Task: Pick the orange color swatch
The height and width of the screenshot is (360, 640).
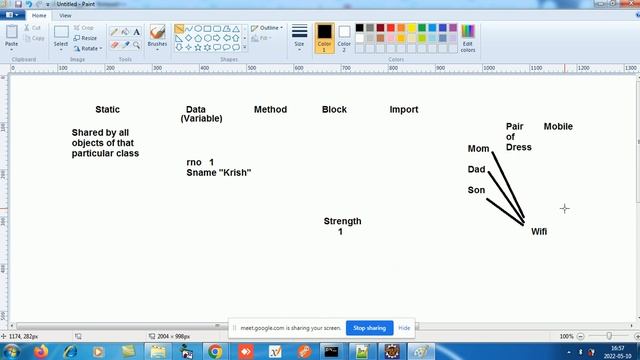Action: 401,28
